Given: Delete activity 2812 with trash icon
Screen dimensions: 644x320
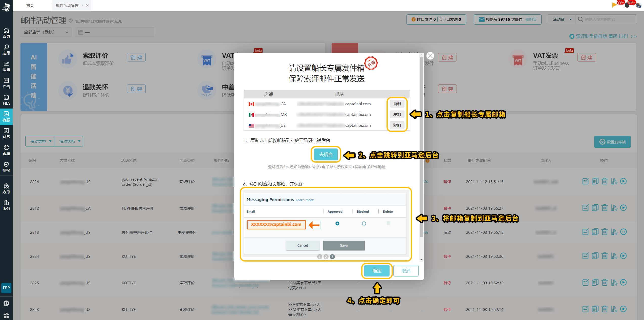Looking at the screenshot, I should point(605,208).
